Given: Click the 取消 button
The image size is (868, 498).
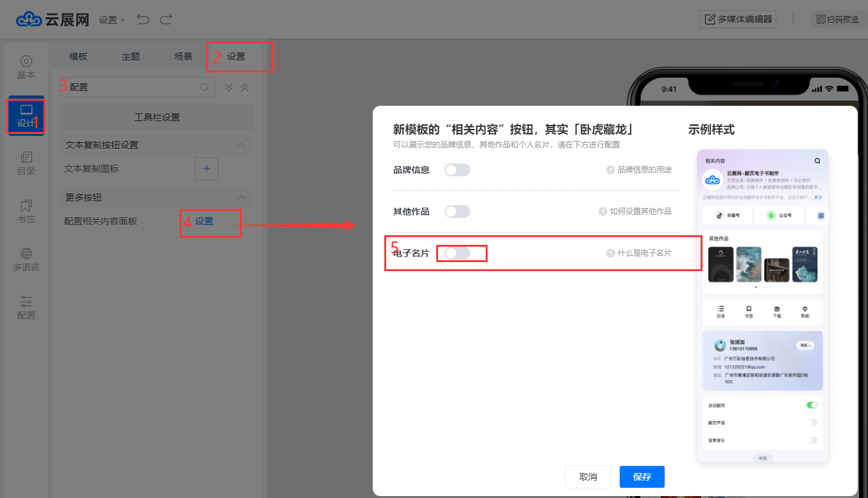Looking at the screenshot, I should click(588, 477).
